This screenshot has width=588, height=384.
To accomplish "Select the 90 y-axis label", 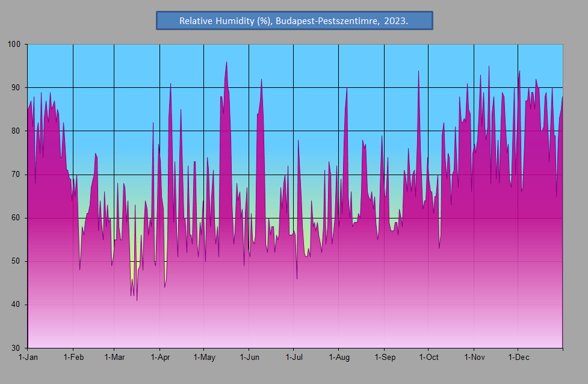I will coord(16,87).
